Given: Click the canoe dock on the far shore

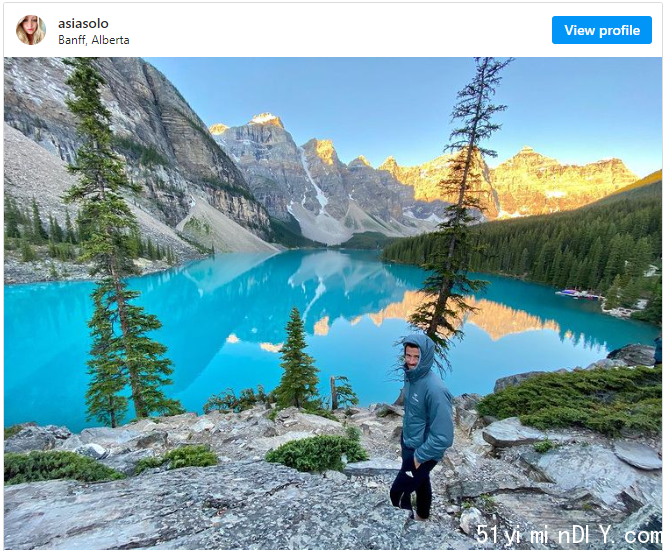Looking at the screenshot, I should coord(578,294).
